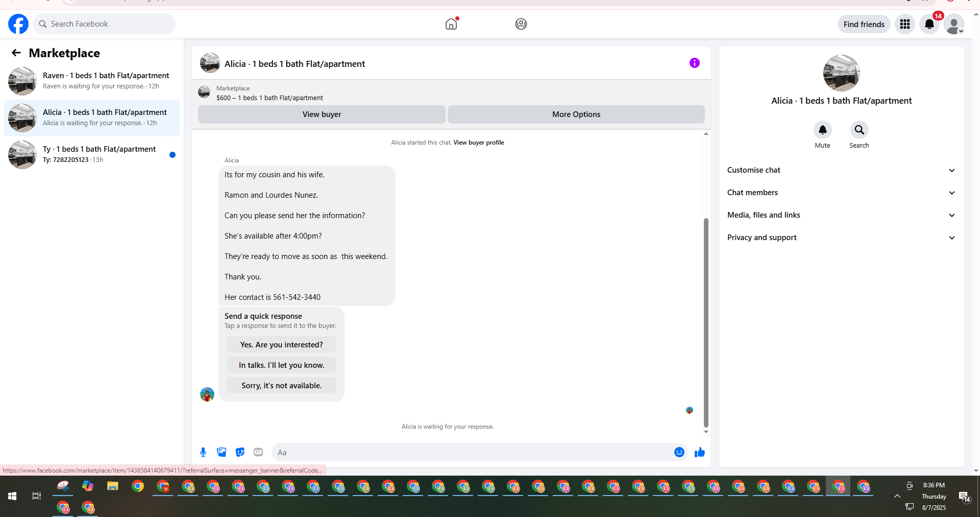The image size is (980, 517).
Task: Open the Windows Start menu
Action: [x=12, y=496]
